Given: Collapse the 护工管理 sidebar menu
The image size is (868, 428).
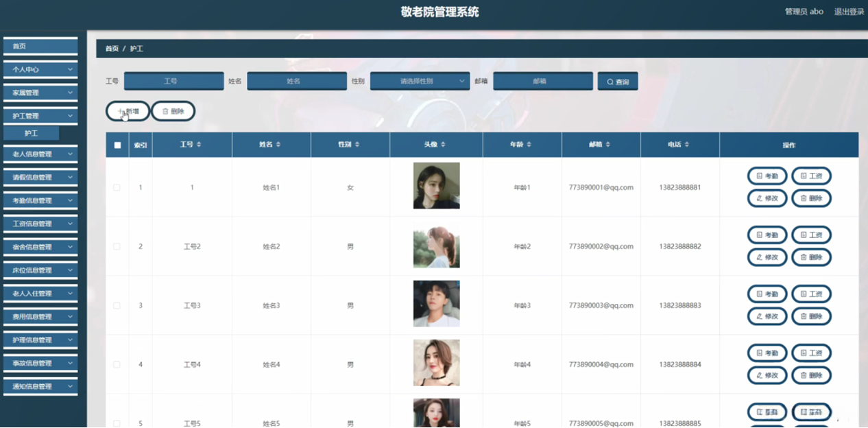Looking at the screenshot, I should pyautogui.click(x=40, y=116).
